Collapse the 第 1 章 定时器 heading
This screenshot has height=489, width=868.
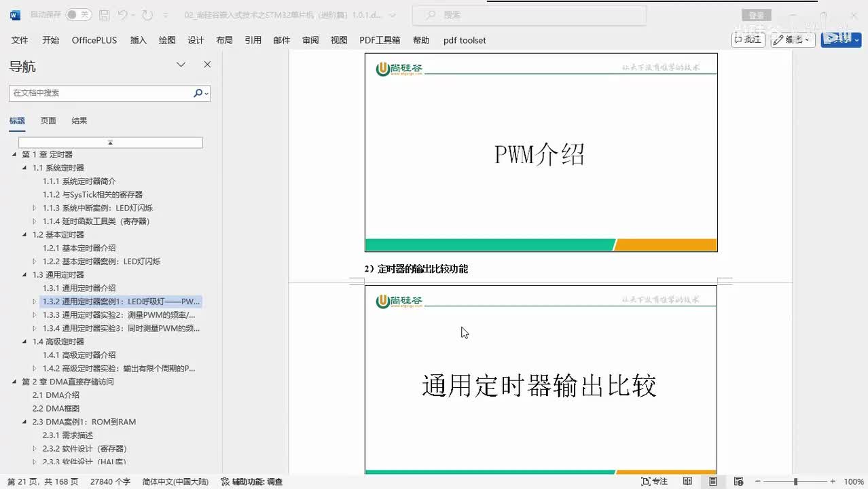[x=14, y=155]
